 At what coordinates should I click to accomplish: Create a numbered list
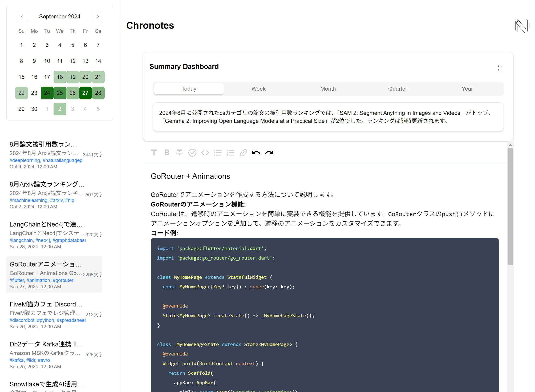(x=231, y=152)
